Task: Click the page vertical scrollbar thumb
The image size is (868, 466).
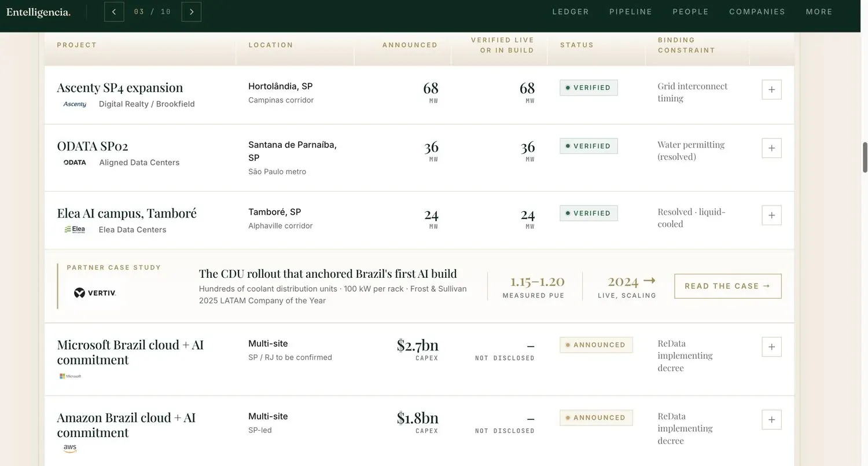Action: tap(865, 157)
